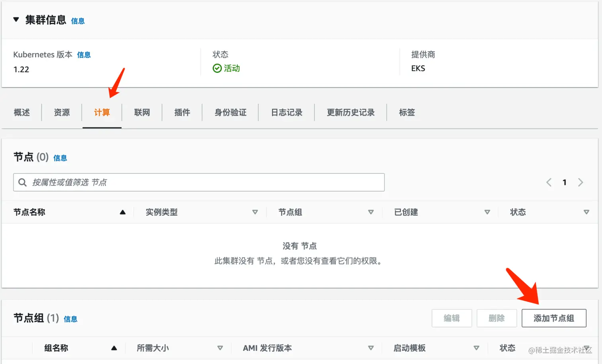
Task: Sort nodes by 节点名称 column arrow
Action: point(123,212)
